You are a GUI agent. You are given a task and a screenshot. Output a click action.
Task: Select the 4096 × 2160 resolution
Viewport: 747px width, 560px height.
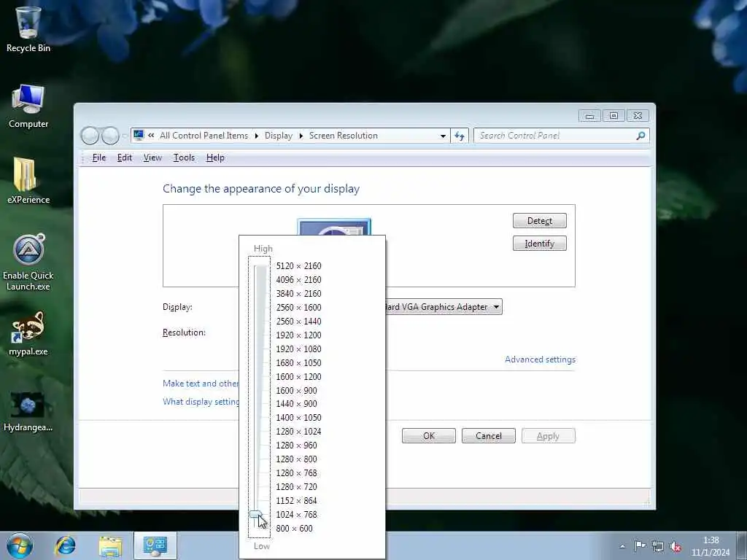(x=298, y=279)
